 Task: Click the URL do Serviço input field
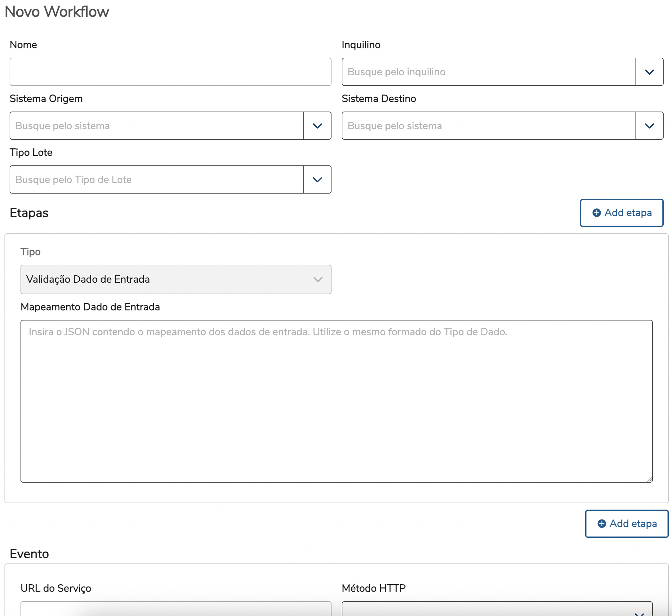pos(176,610)
